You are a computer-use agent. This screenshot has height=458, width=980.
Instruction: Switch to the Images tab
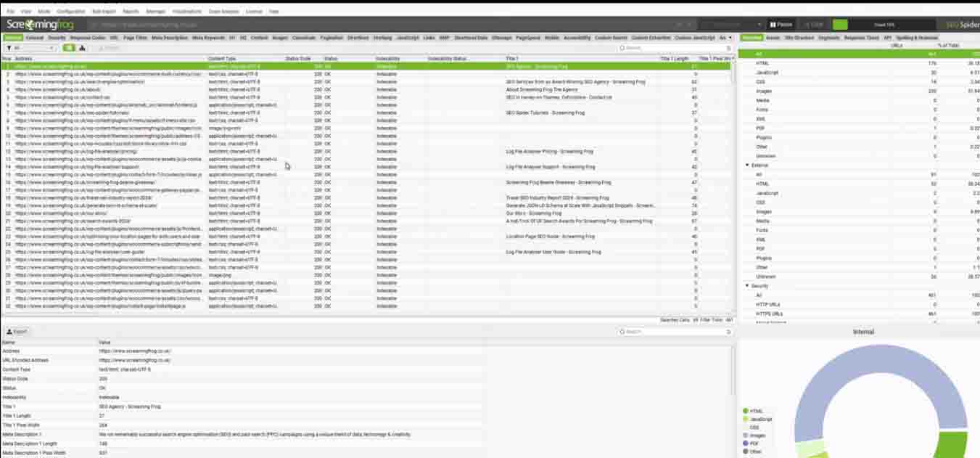click(x=280, y=37)
